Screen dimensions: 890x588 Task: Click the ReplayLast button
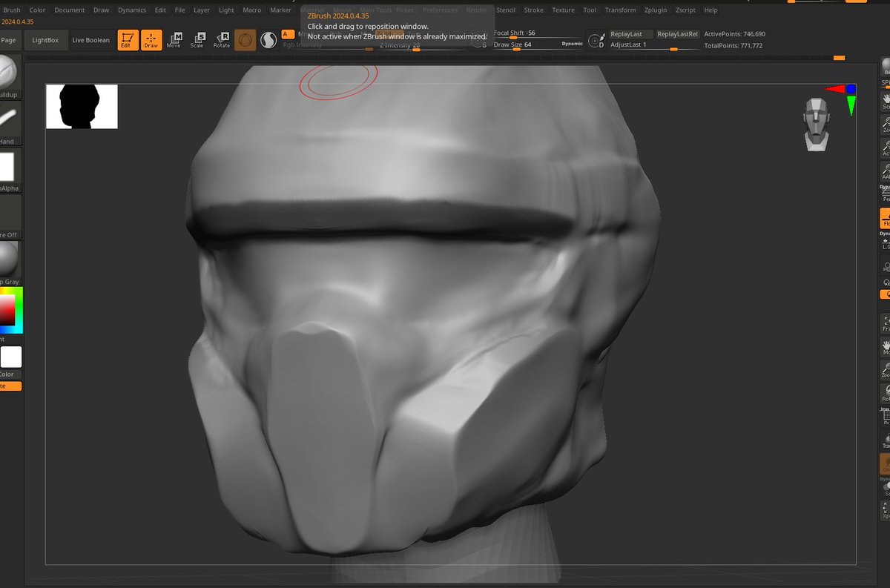pos(630,34)
